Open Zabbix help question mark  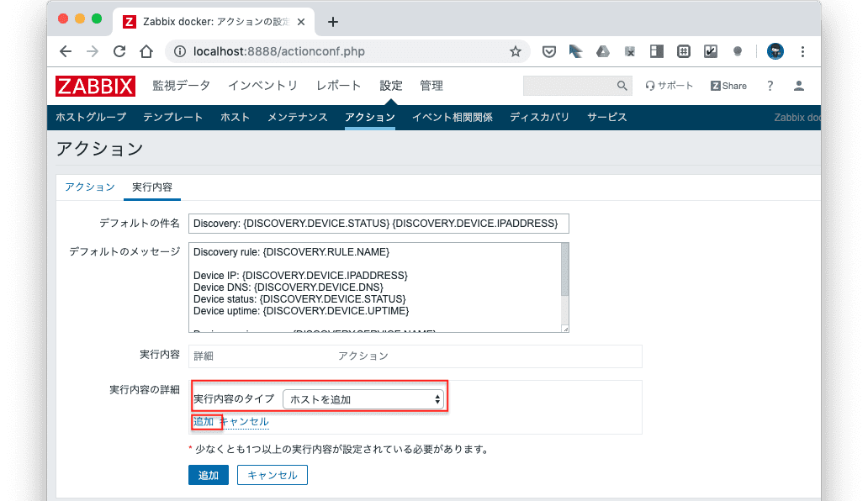click(770, 86)
